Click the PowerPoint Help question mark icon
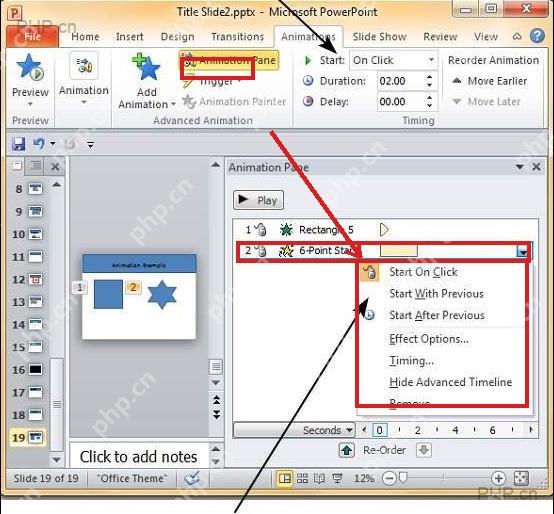This screenshot has height=514, width=554. [537, 36]
